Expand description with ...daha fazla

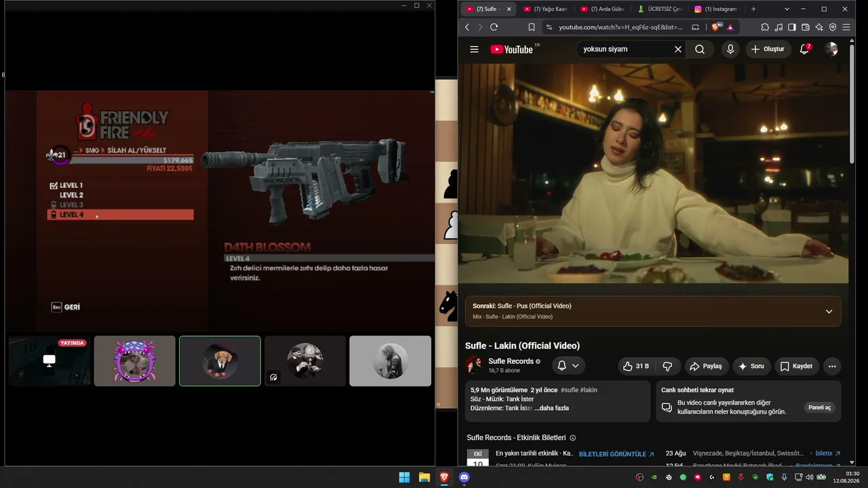click(552, 408)
